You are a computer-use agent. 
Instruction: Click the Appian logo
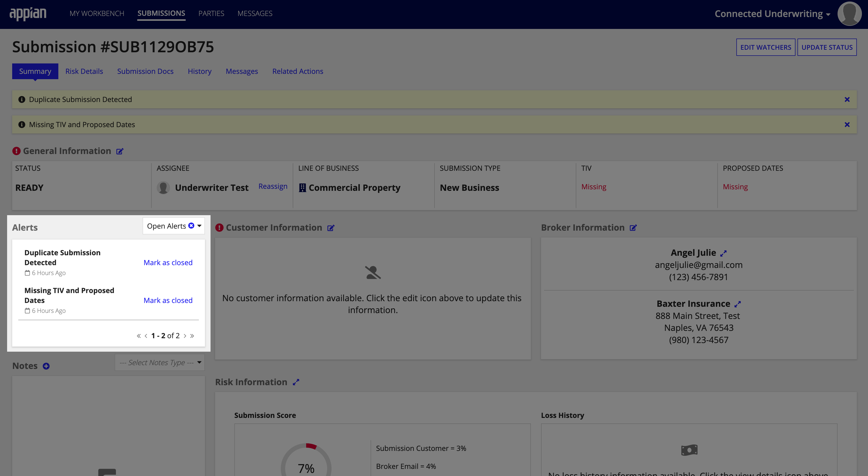[x=28, y=13]
